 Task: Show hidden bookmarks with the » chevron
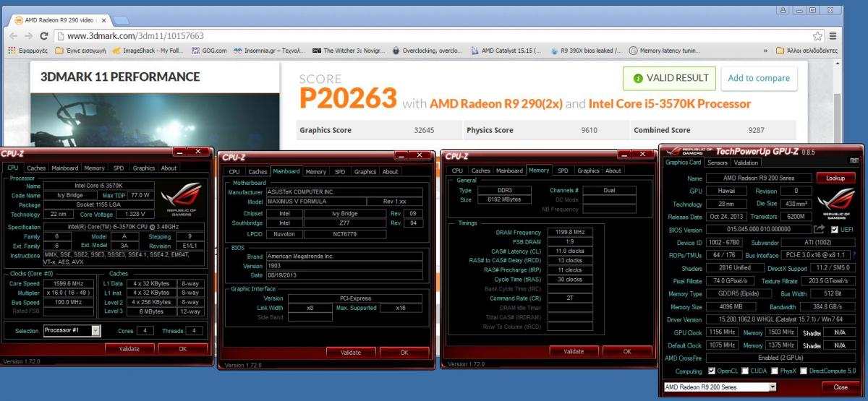pos(765,51)
